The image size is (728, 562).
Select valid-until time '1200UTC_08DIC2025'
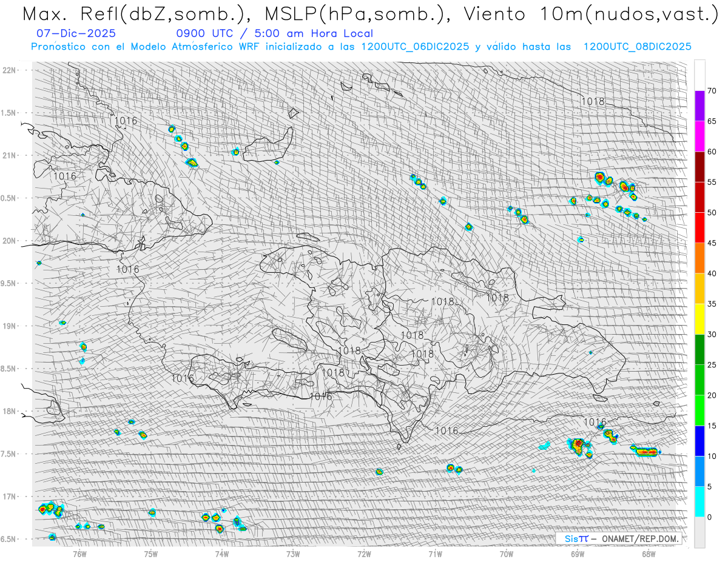637,47
